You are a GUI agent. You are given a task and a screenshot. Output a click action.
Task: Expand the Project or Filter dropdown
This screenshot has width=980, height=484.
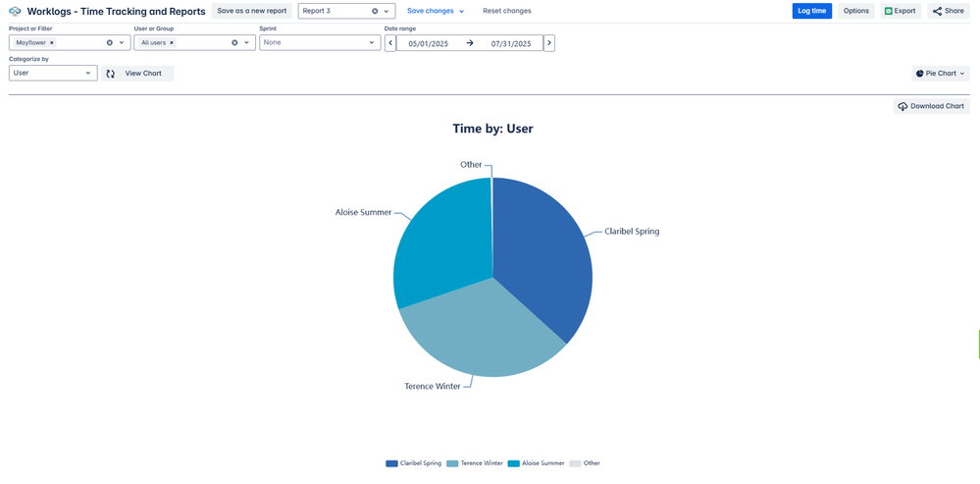[x=122, y=42]
